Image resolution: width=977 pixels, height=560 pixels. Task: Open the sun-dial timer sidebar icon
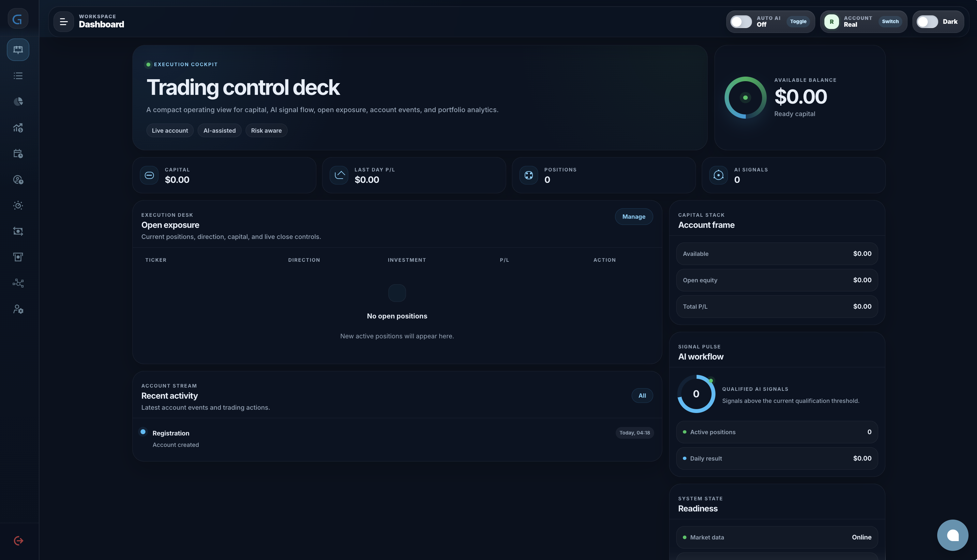18,205
